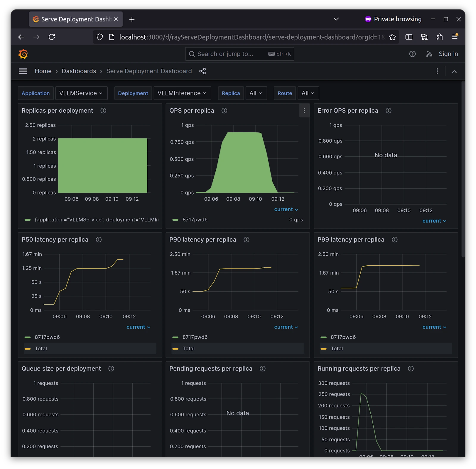The width and height of the screenshot is (476, 469).
Task: Show info for Running requests per replica
Action: (x=411, y=369)
